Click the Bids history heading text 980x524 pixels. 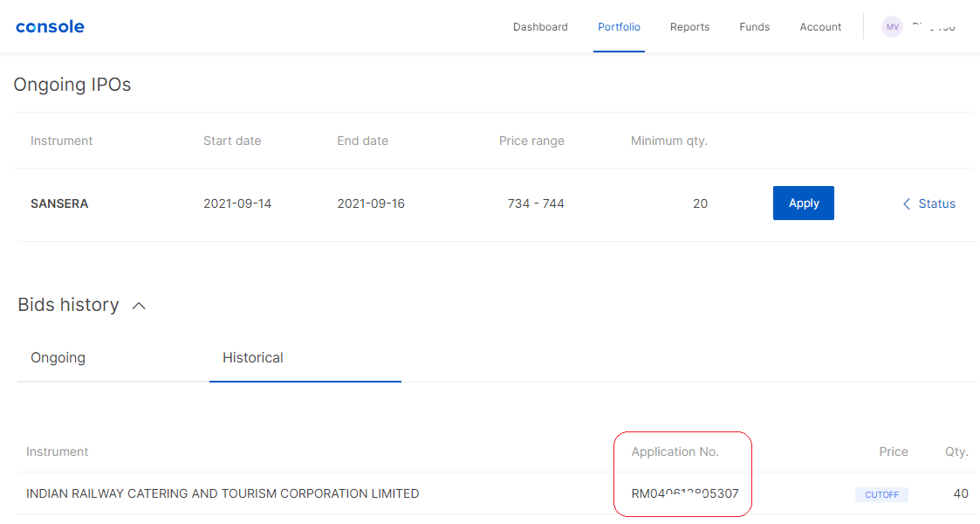pos(68,305)
